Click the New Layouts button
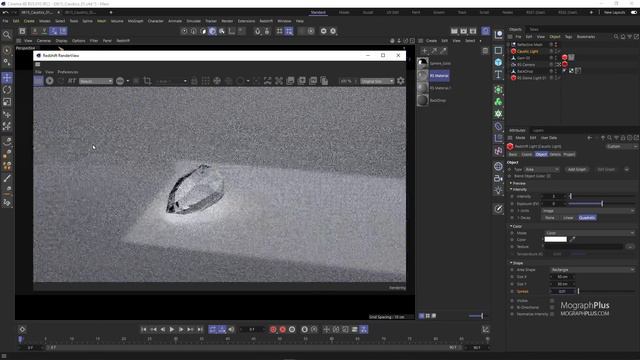 614,13
